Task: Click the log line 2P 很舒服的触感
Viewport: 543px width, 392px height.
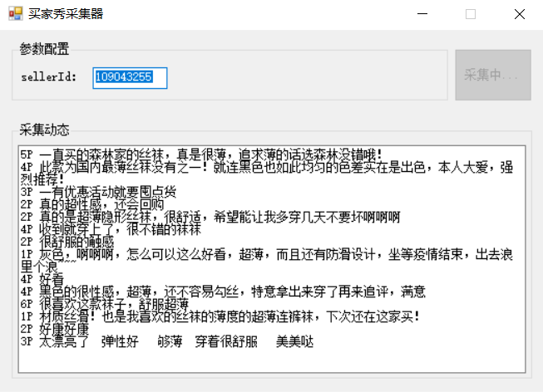Action: (67, 242)
